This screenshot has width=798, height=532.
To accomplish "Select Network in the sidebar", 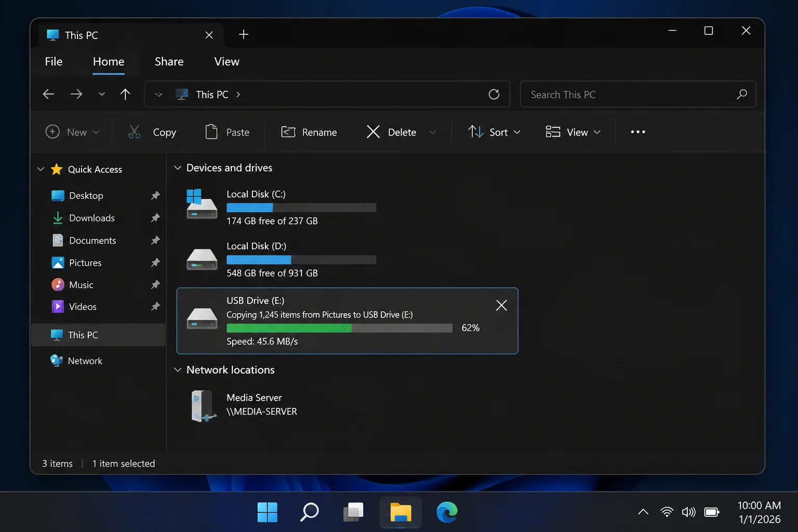I will pos(76,361).
